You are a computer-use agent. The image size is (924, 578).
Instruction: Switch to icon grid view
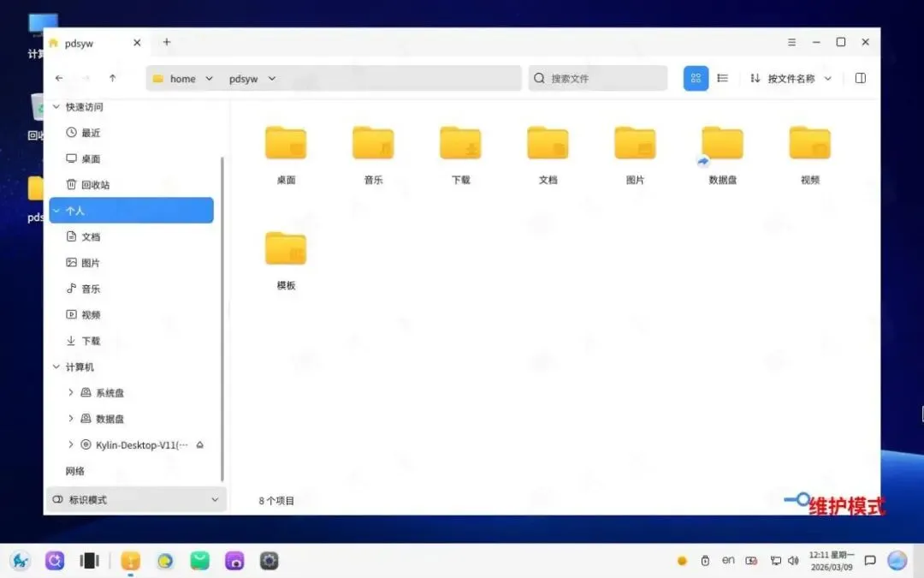pyautogui.click(x=696, y=78)
